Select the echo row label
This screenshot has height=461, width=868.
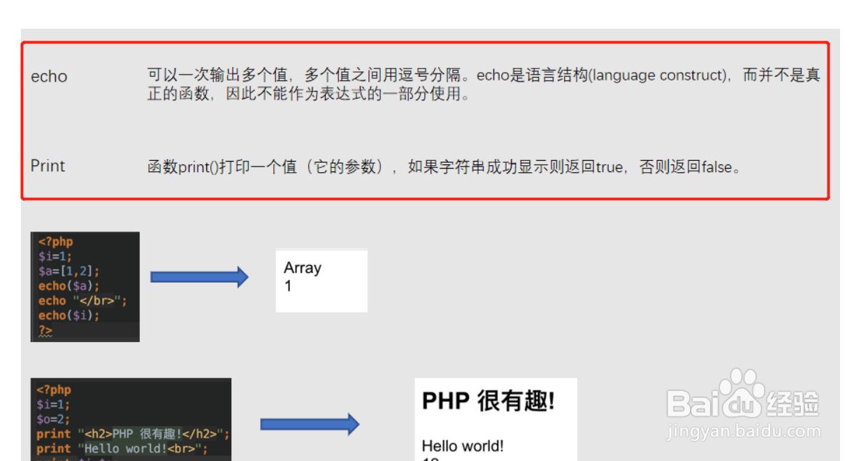click(x=48, y=76)
